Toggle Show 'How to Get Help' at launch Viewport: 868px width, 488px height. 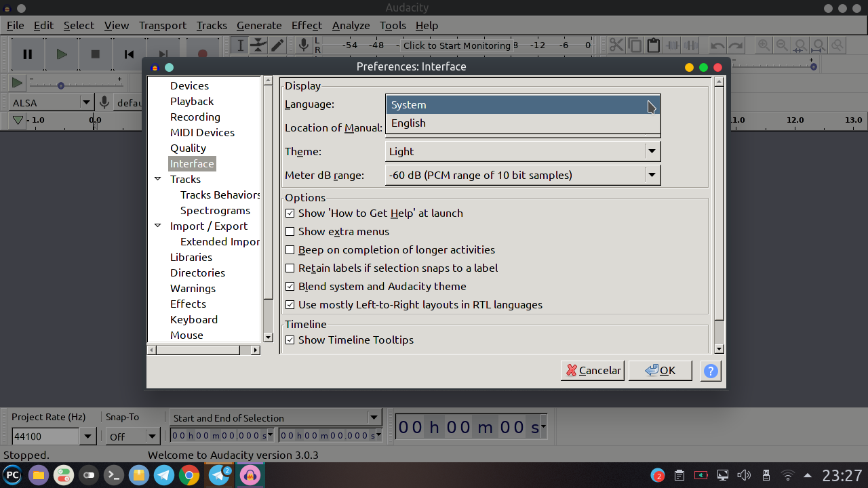[290, 213]
